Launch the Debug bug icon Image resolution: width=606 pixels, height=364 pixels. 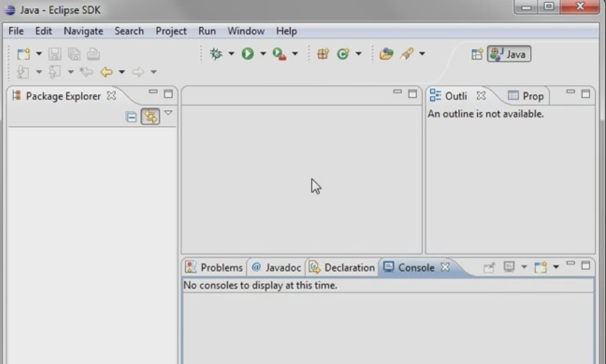tap(216, 54)
